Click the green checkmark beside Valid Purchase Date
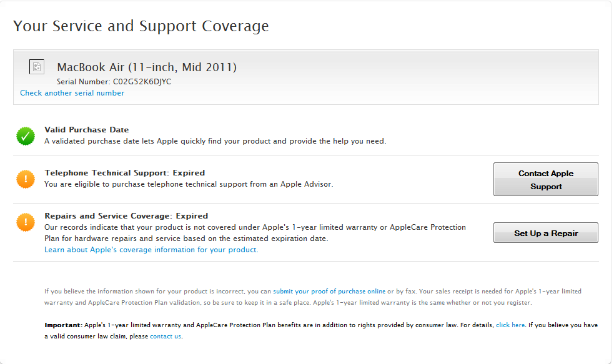The width and height of the screenshot is (614, 364). point(26,135)
